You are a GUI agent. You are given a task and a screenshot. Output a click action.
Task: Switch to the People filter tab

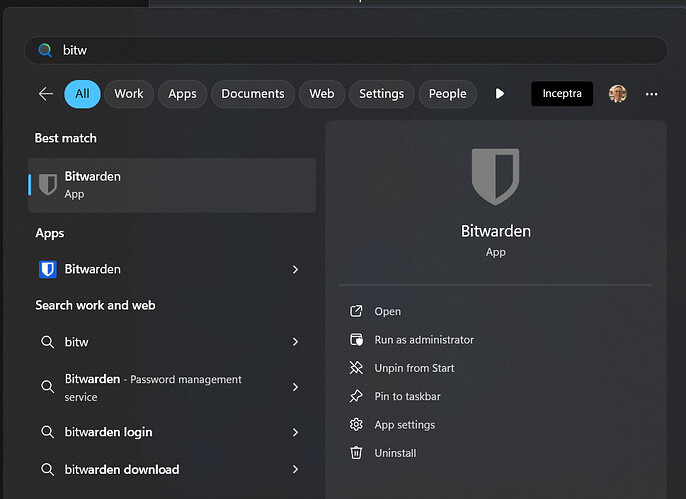[x=448, y=94]
